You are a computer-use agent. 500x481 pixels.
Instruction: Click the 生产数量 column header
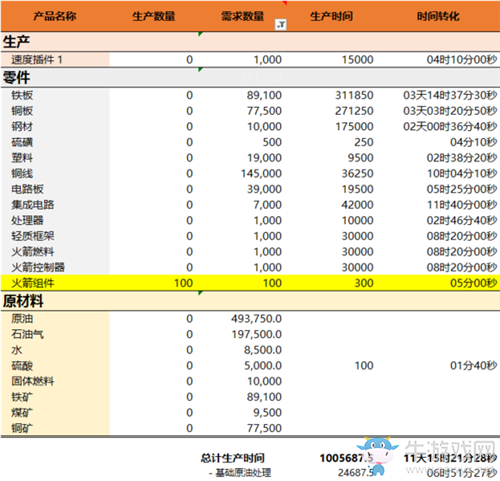click(154, 16)
